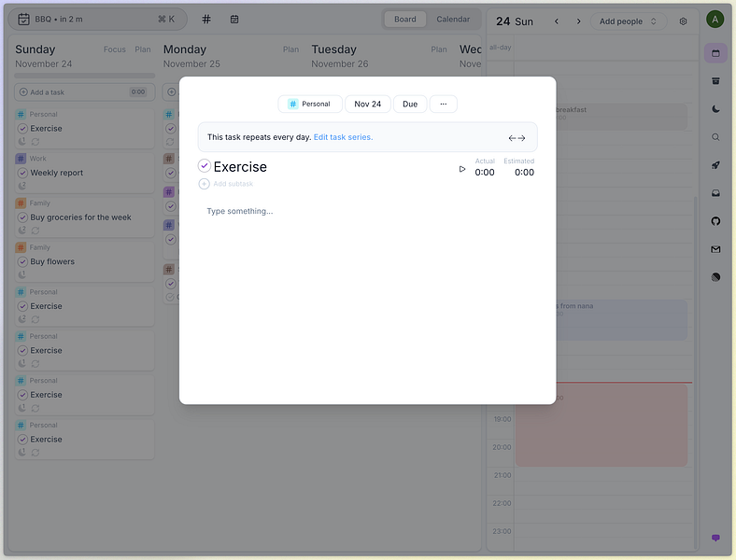736x560 pixels.
Task: Click the red event block in calendar
Action: [x=602, y=426]
